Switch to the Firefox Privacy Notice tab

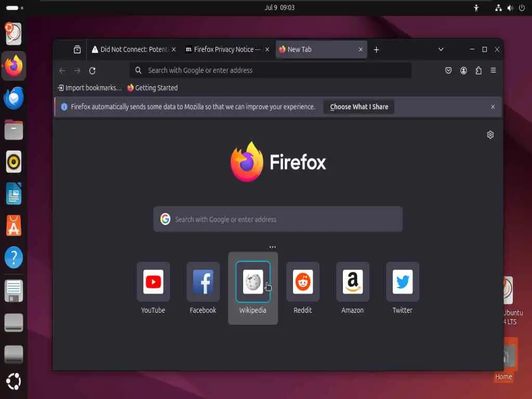[x=227, y=49]
